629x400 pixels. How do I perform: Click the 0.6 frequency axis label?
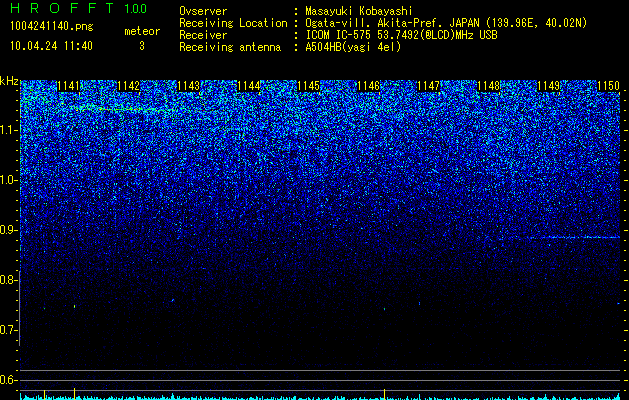pyautogui.click(x=9, y=380)
